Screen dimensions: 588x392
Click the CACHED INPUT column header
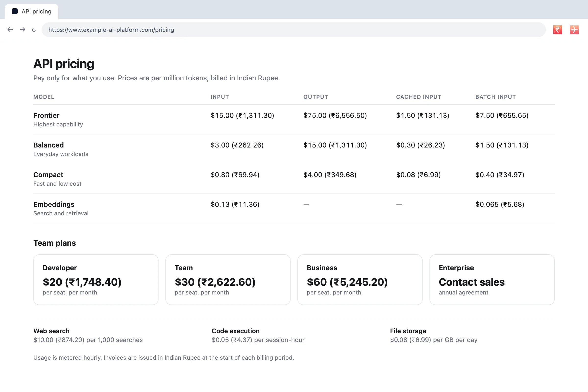point(418,97)
